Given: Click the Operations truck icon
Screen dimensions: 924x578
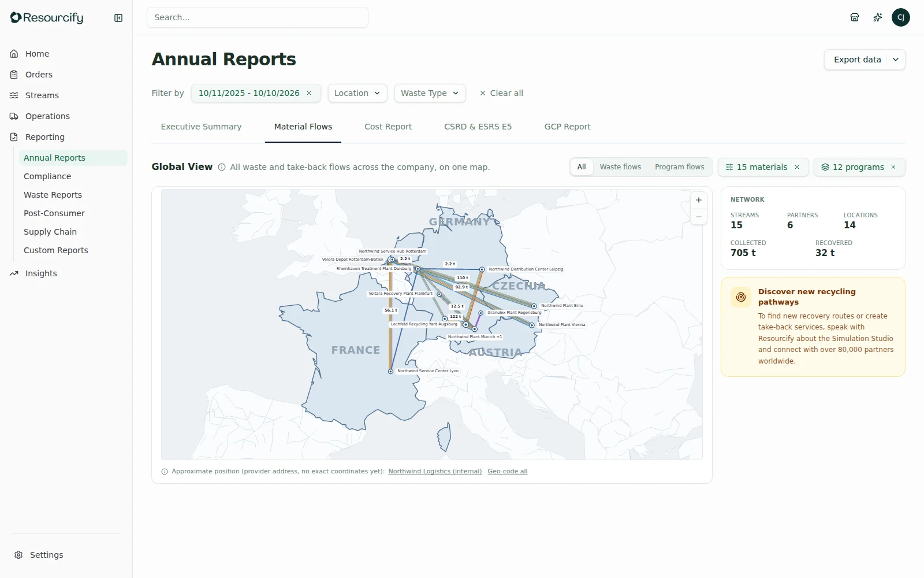Looking at the screenshot, I should pyautogui.click(x=14, y=116).
